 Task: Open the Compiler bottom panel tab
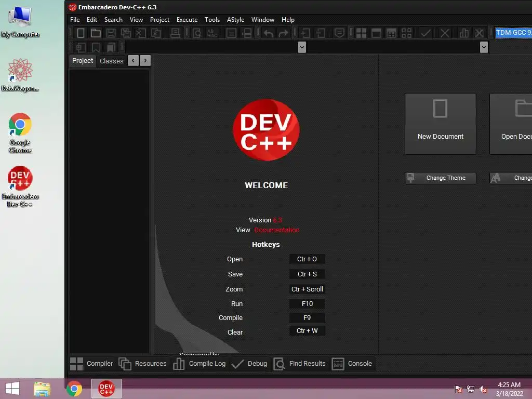91,363
